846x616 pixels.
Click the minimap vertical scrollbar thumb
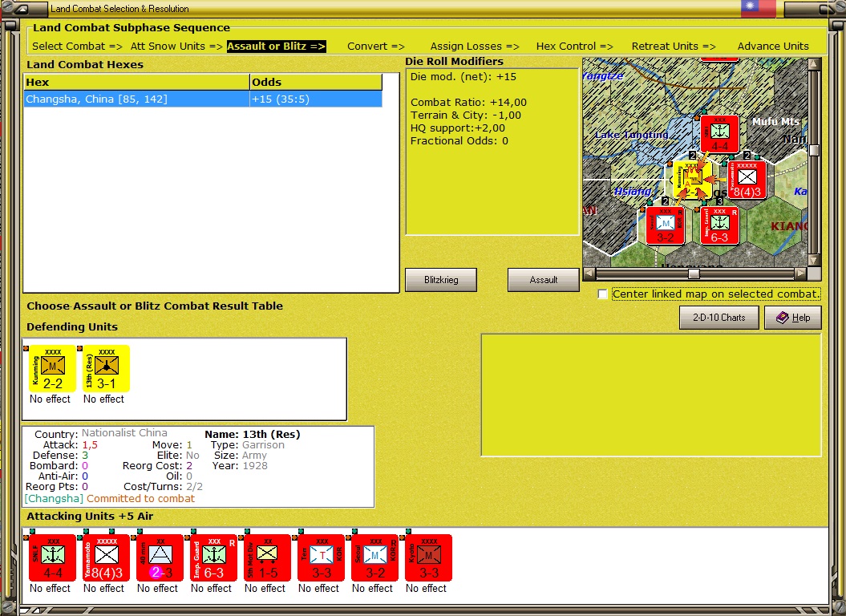(x=814, y=150)
